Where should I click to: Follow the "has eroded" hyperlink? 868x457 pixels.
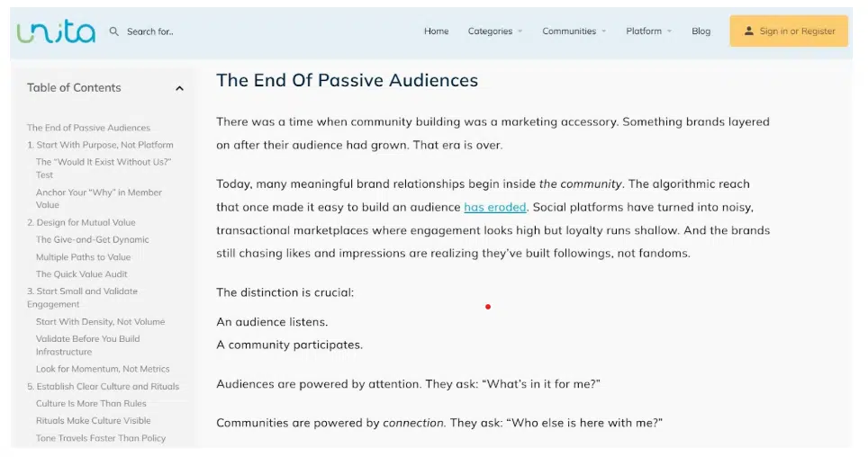point(494,208)
